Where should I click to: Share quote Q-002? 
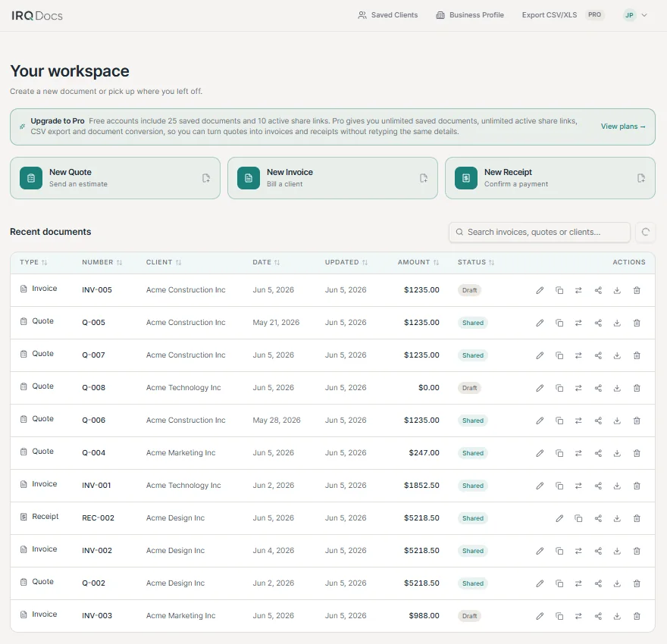click(x=598, y=583)
